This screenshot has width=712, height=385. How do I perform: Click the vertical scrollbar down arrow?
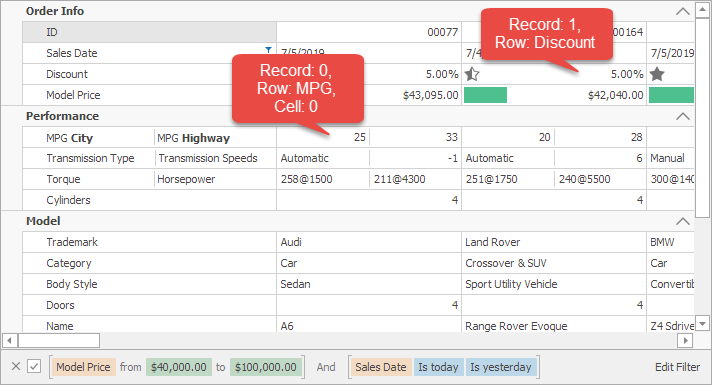[702, 324]
